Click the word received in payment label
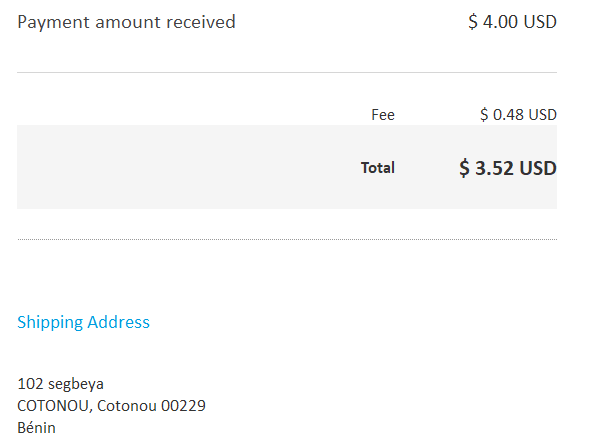This screenshot has height=447, width=591. 201,22
